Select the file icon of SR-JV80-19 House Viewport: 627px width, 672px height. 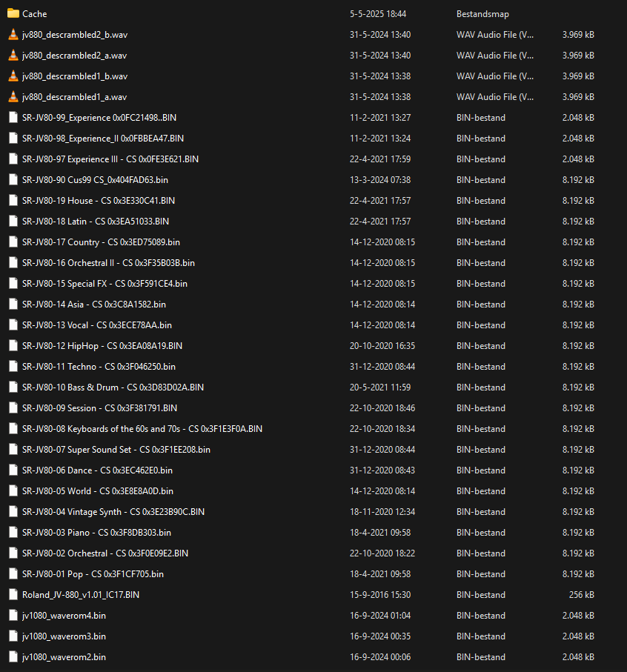click(13, 201)
